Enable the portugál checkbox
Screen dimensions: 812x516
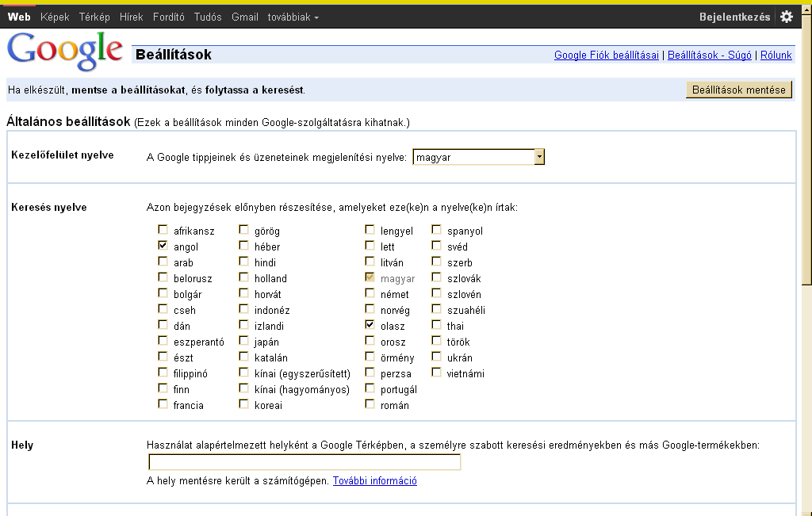tap(370, 388)
